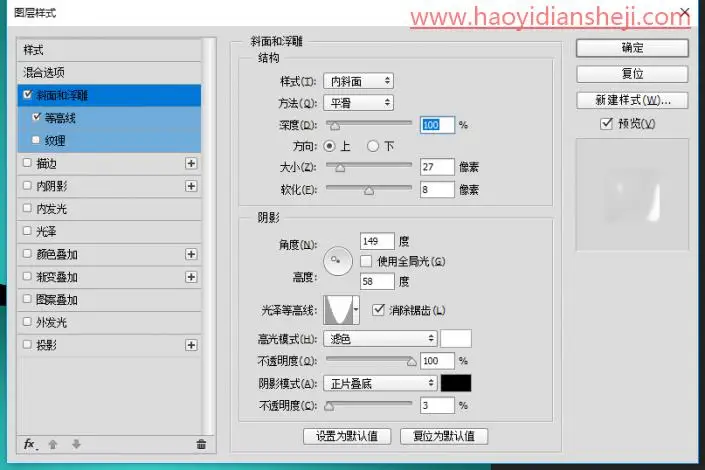Screen dimensions: 705x470
Task: Open the 阴影模式 正片叠底 dropdown
Action: (x=380, y=383)
